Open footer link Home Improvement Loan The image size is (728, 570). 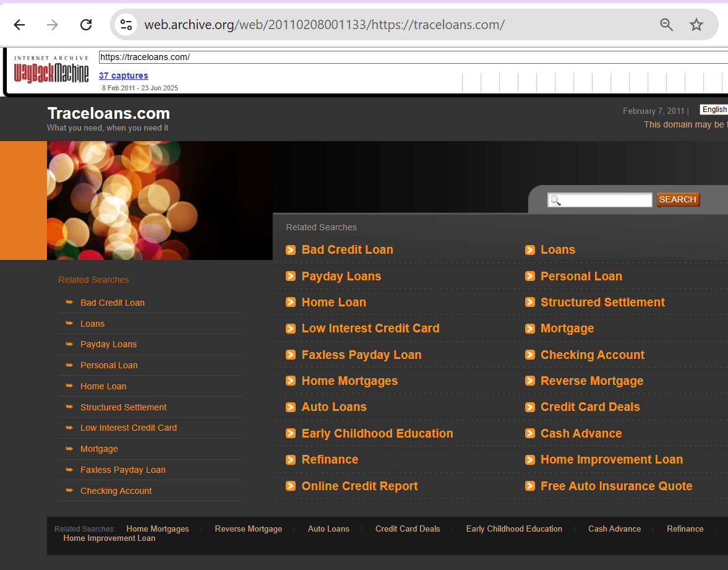(x=109, y=538)
